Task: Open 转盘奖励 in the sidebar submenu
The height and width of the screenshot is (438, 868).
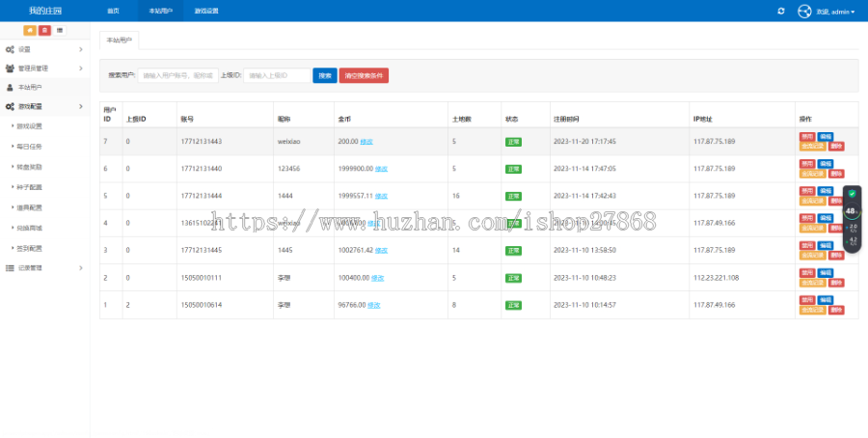Action: click(29, 167)
